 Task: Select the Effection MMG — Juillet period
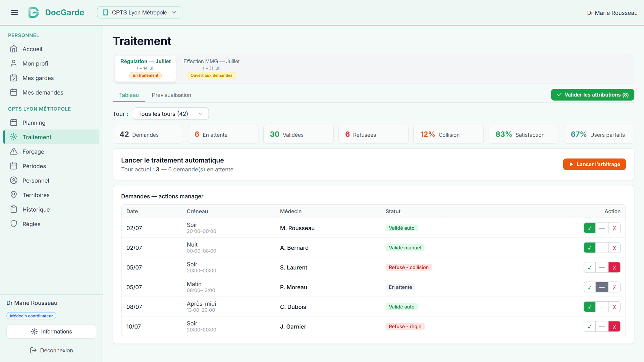pos(211,69)
